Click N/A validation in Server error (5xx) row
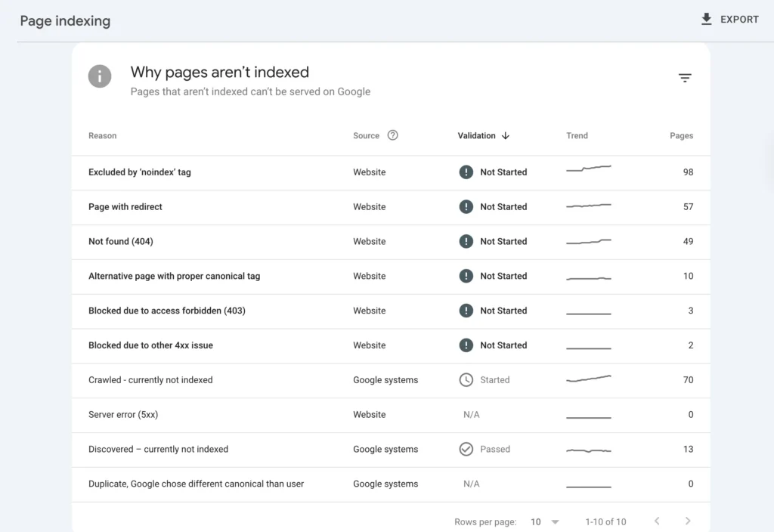This screenshot has height=532, width=774. coord(472,415)
